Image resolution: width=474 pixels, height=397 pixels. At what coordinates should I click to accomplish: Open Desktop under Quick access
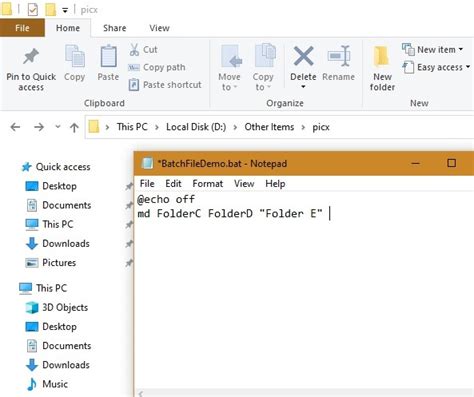click(51, 186)
